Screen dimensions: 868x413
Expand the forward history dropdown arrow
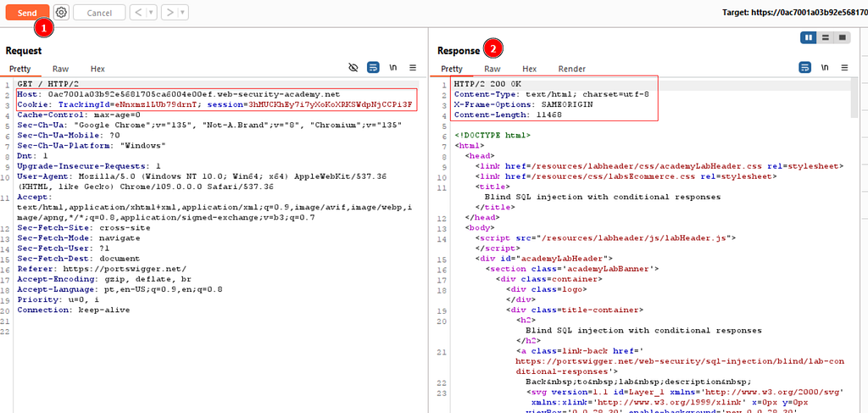183,12
